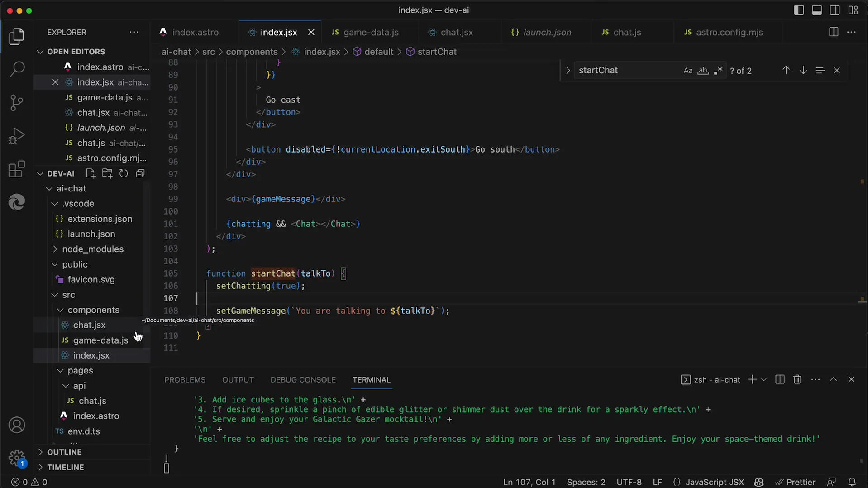This screenshot has height=488, width=868.
Task: Click Ln 107, Col 1 in status bar
Action: (x=529, y=482)
